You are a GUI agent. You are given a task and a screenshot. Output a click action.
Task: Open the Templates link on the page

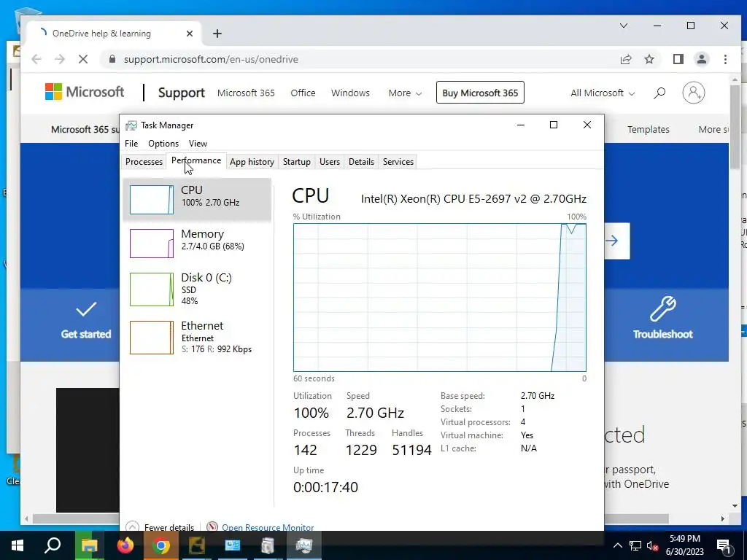(648, 130)
